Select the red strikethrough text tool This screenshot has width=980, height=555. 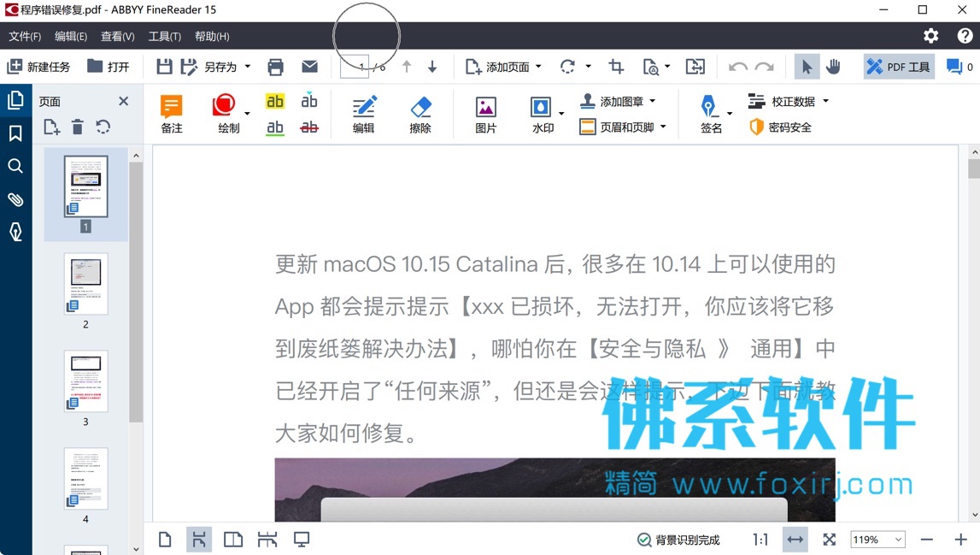(x=309, y=127)
